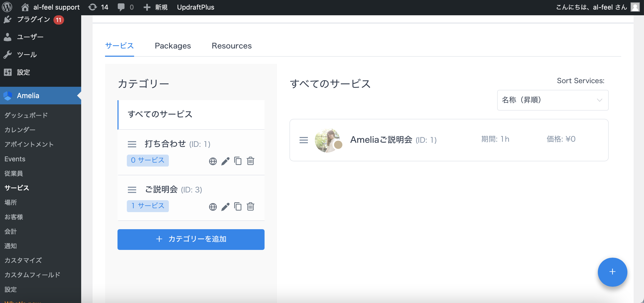
Task: Open プラグイン menu with 11 badge
Action: point(34,19)
